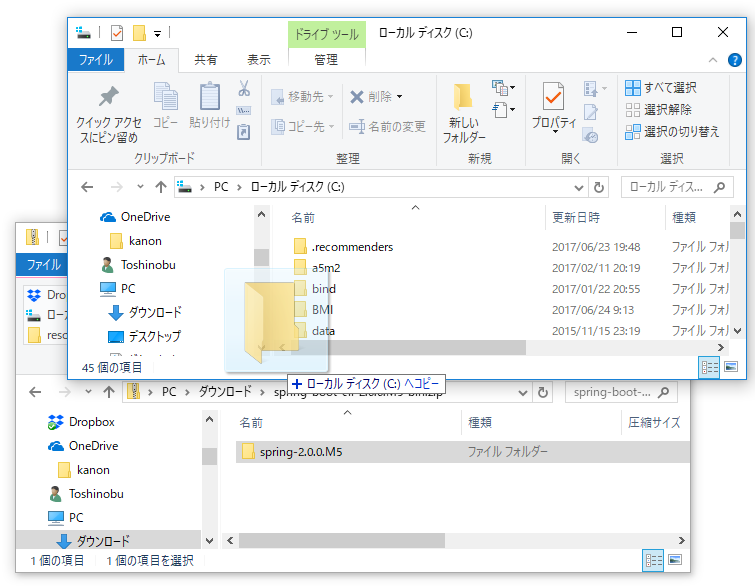755x586 pixels.
Task: Click the History icon in 開く group
Action: [x=590, y=135]
